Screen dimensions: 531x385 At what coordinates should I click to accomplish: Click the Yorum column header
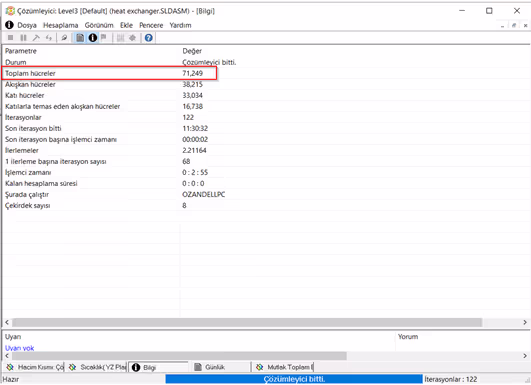click(x=408, y=337)
